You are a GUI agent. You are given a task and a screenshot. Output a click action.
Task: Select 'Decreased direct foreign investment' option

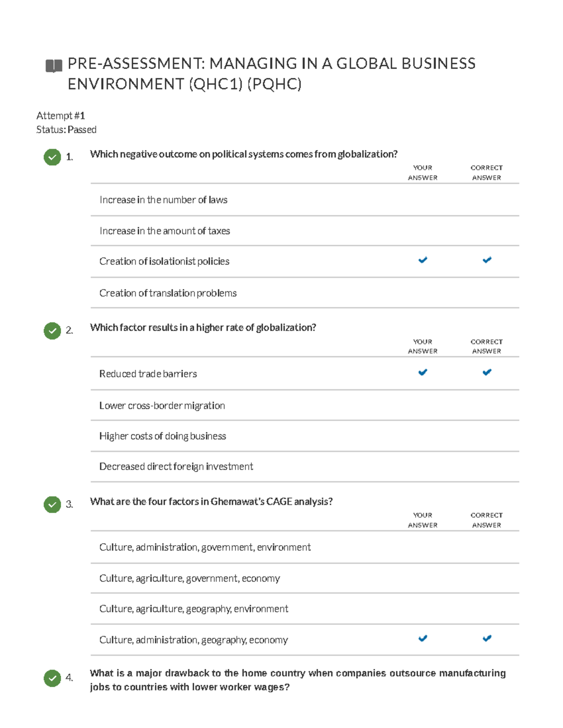(176, 467)
